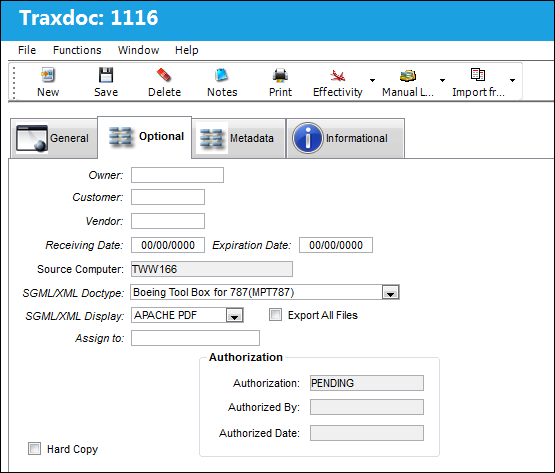Expand the Effectivity dropdown arrow
555x473 pixels.
tap(372, 81)
